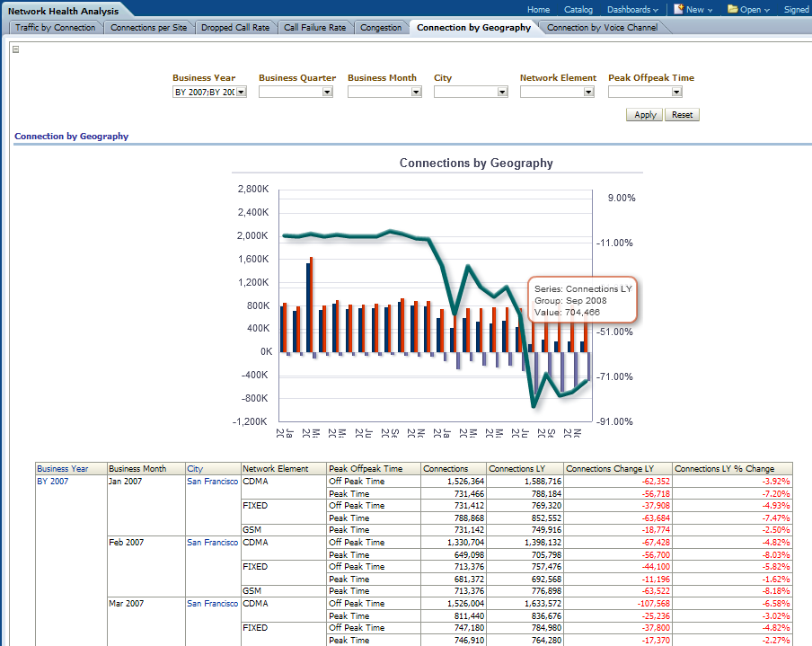
Task: Open the Dropped Call Rate tab
Action: pos(234,28)
